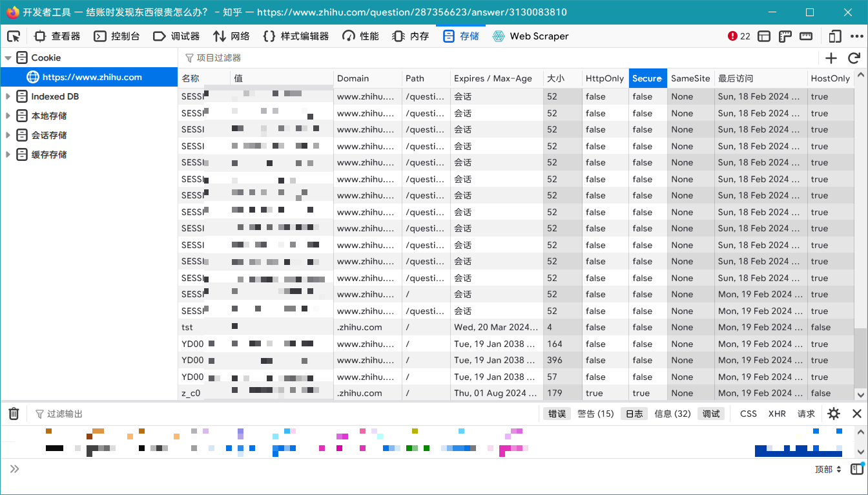The image size is (868, 495).
Task: Open the 顶部 context dropdown
Action: click(x=828, y=469)
